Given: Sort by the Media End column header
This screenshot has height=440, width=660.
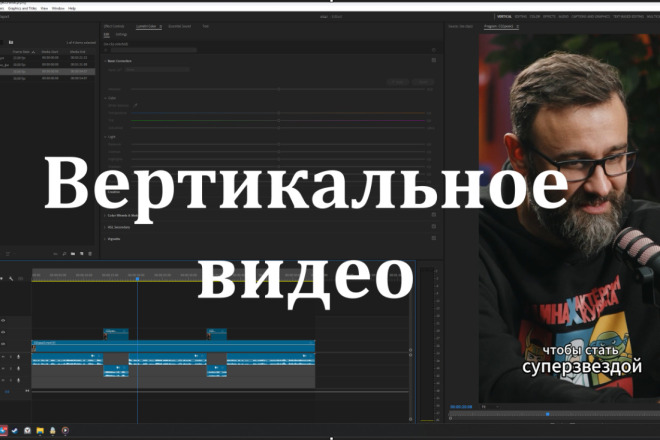Looking at the screenshot, I should [78, 52].
